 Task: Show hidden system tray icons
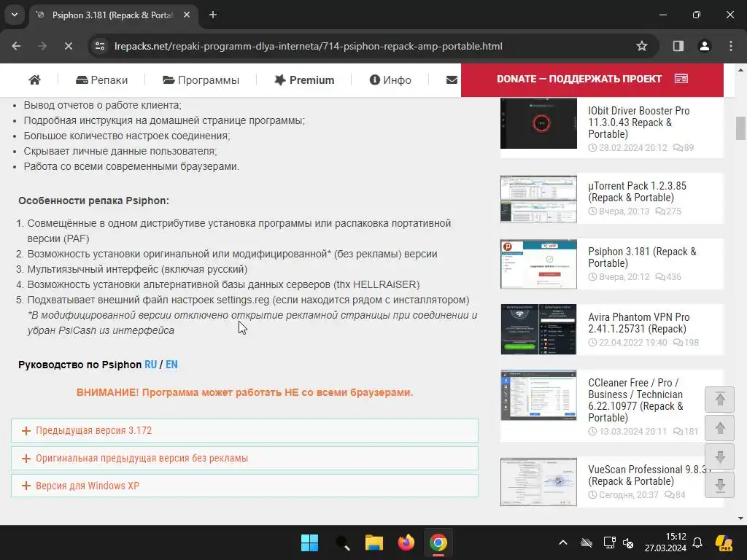pyautogui.click(x=562, y=542)
